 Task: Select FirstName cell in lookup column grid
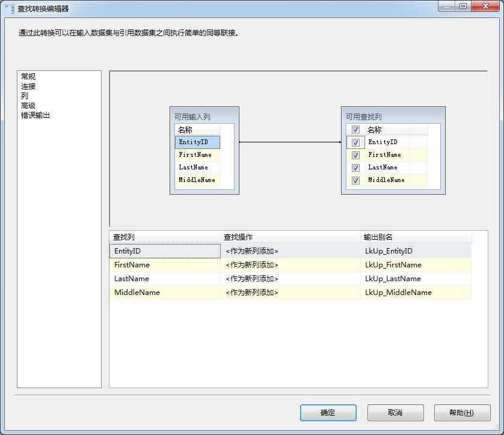click(165, 265)
